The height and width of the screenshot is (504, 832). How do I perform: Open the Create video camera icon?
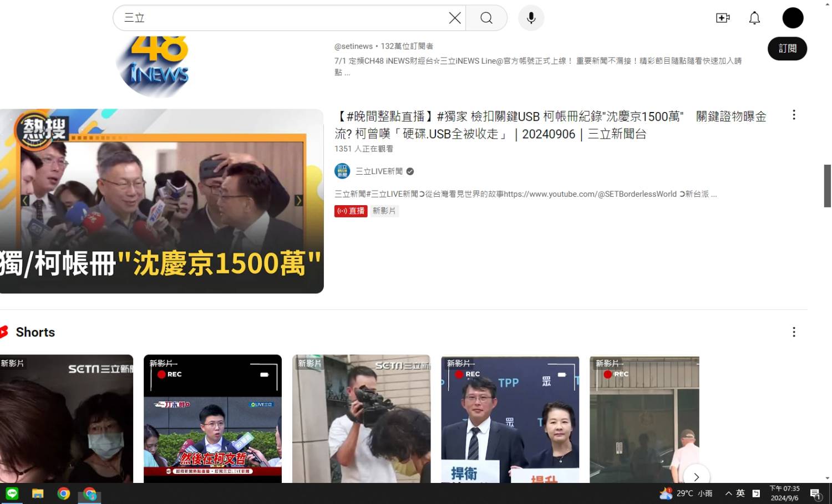click(x=723, y=18)
